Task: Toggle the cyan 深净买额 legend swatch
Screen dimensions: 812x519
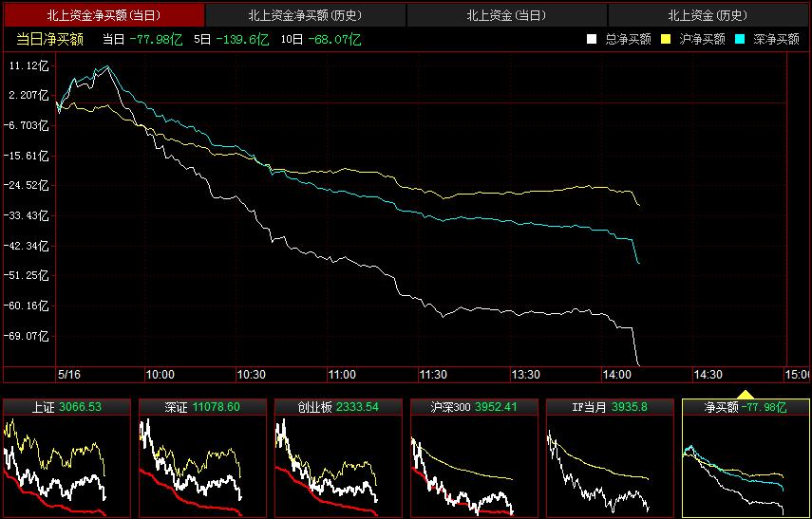Action: point(739,39)
